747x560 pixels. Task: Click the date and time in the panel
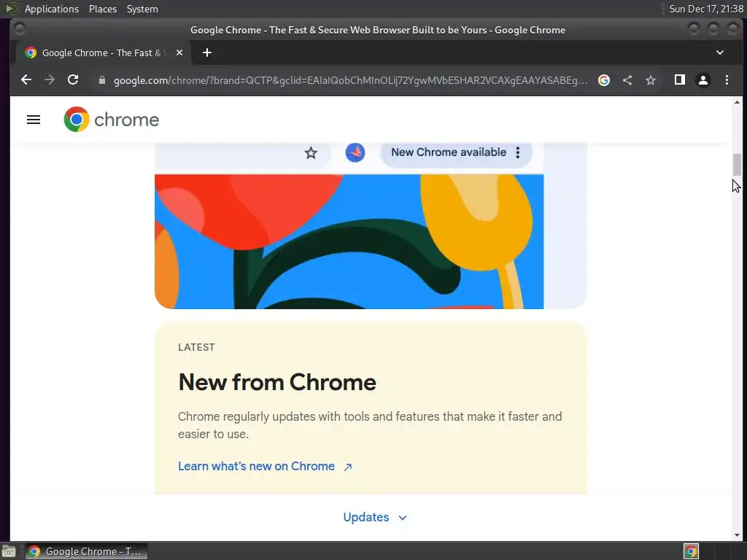(x=705, y=9)
